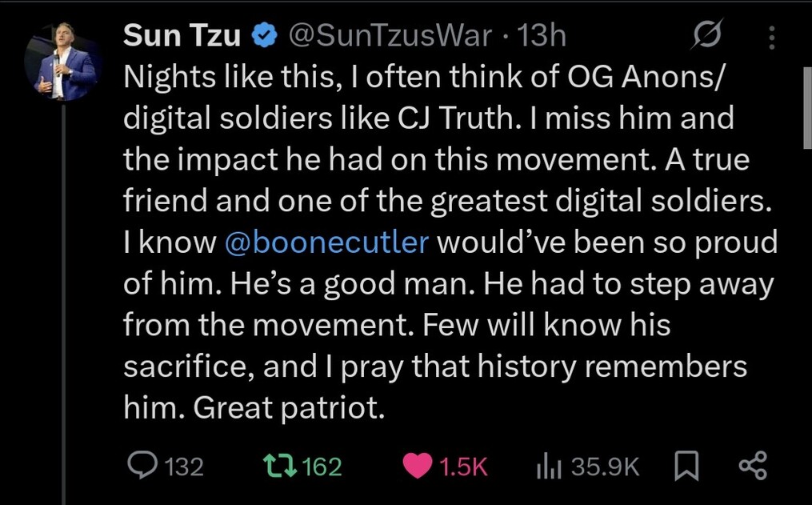Click the blue verified badge

click(x=264, y=36)
